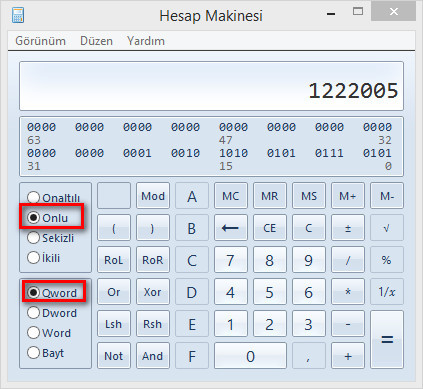Open the Düzen menu

coord(96,41)
